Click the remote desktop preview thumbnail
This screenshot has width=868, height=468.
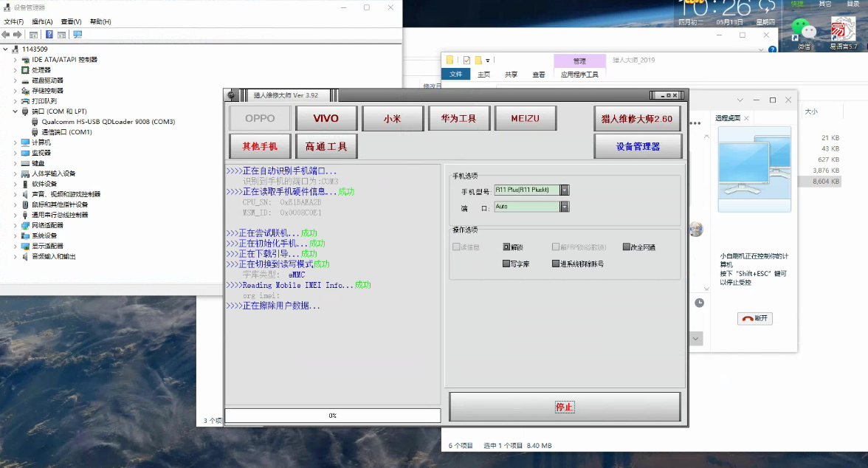754,169
